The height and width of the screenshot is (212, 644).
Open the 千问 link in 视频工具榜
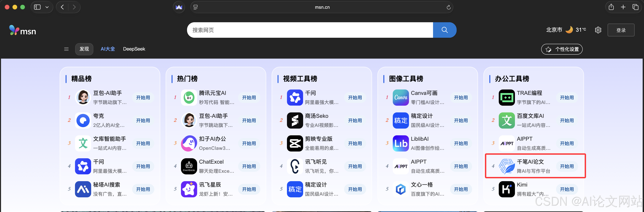tap(310, 93)
